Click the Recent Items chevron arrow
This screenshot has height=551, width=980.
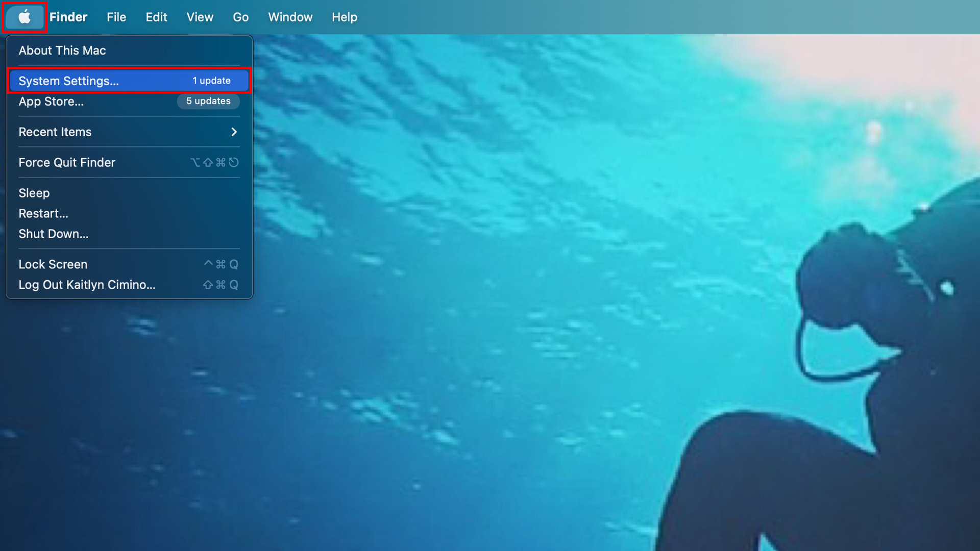pyautogui.click(x=234, y=132)
